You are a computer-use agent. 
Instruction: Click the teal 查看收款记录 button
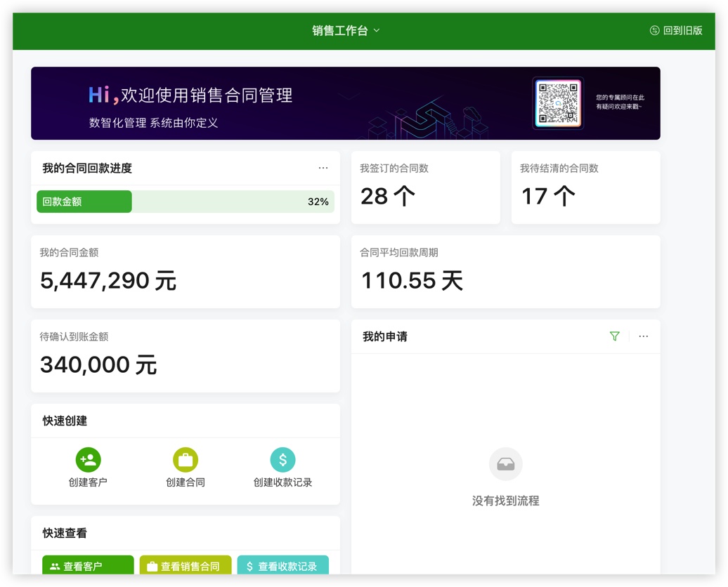(x=282, y=565)
